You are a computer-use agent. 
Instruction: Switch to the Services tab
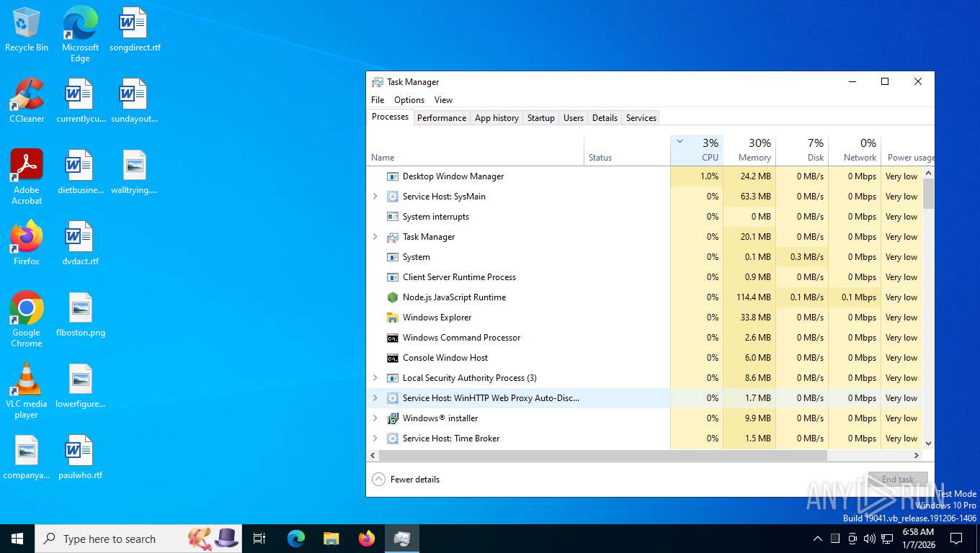[x=641, y=118]
